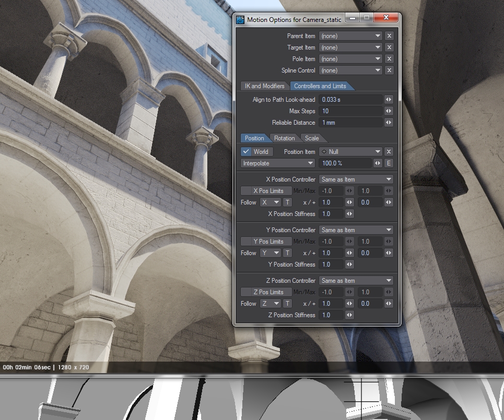Open envelope editor via E button

click(x=389, y=163)
